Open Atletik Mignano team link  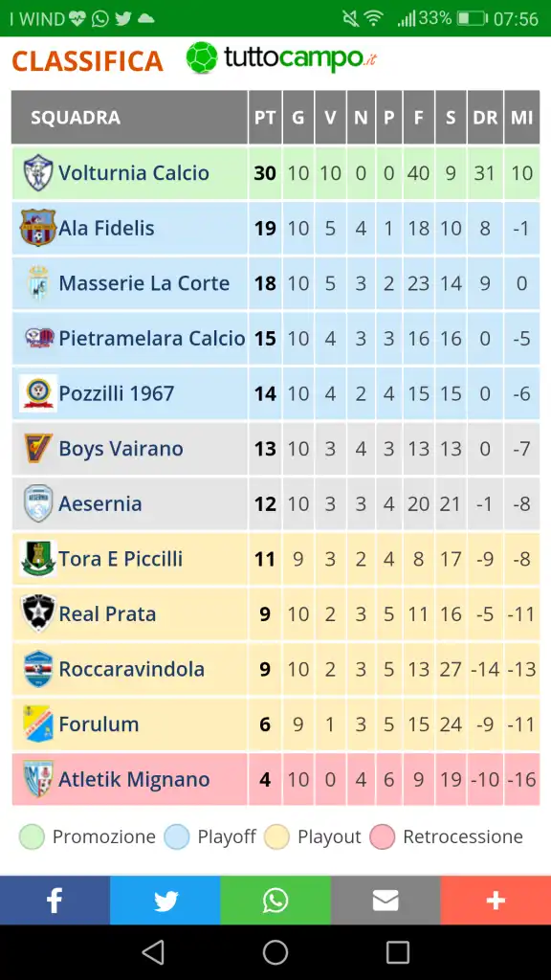tap(134, 779)
